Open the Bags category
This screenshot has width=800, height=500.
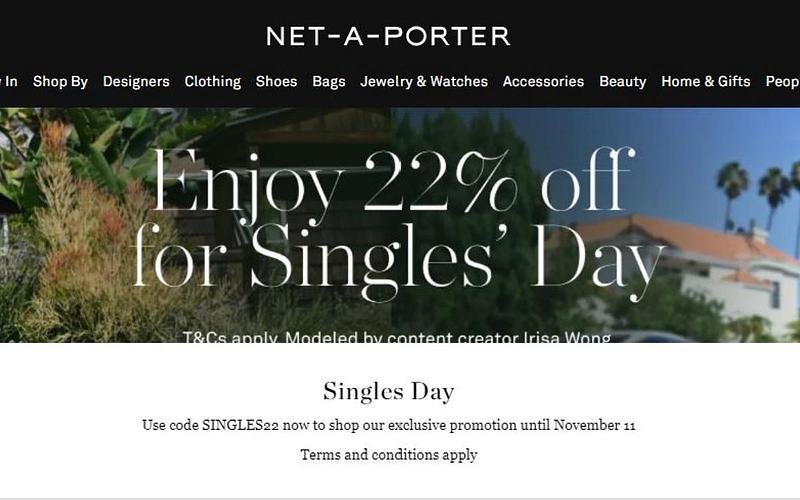click(328, 82)
